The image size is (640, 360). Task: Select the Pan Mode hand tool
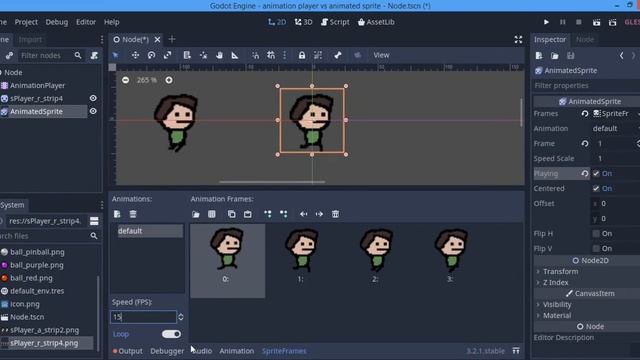pos(219,55)
